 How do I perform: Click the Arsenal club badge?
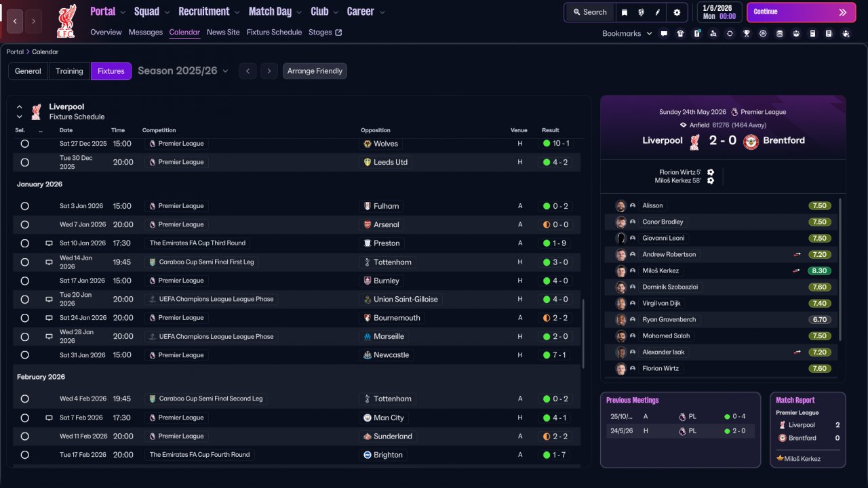click(x=368, y=224)
